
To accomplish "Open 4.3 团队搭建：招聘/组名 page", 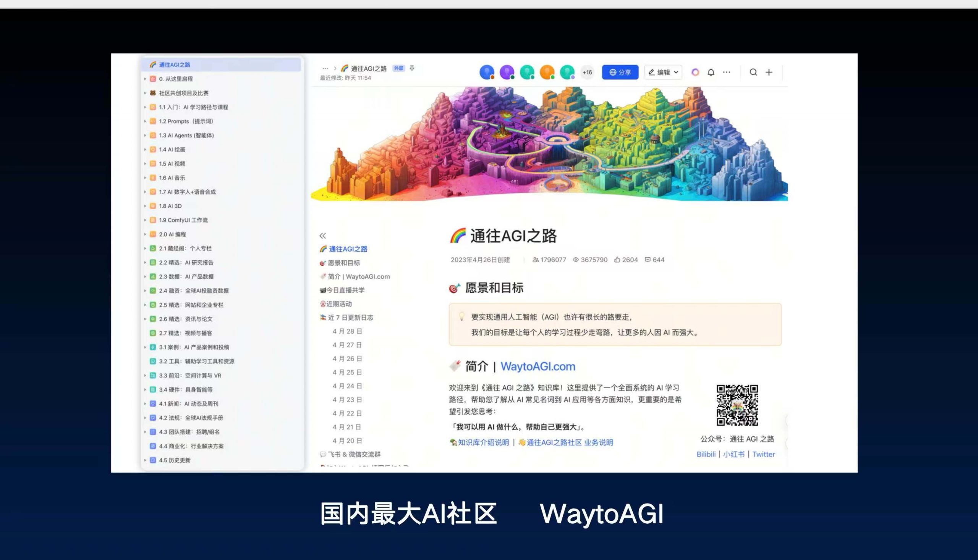I will [189, 432].
